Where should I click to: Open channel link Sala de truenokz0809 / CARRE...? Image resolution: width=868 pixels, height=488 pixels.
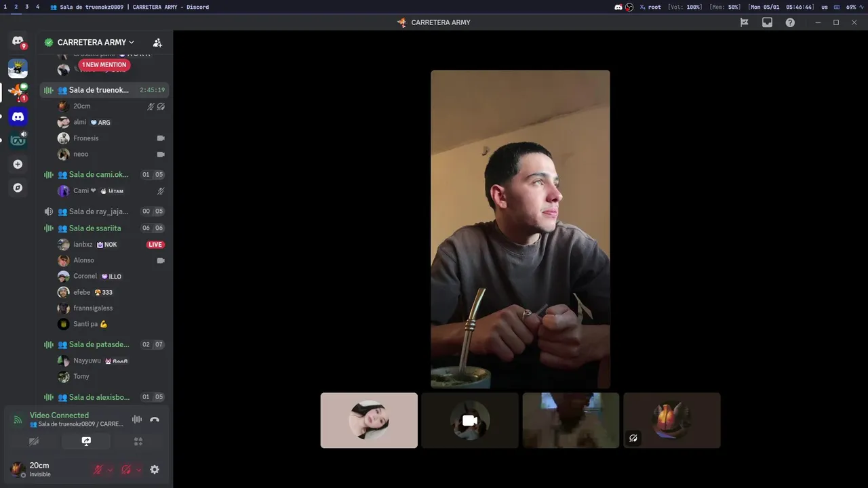(77, 424)
